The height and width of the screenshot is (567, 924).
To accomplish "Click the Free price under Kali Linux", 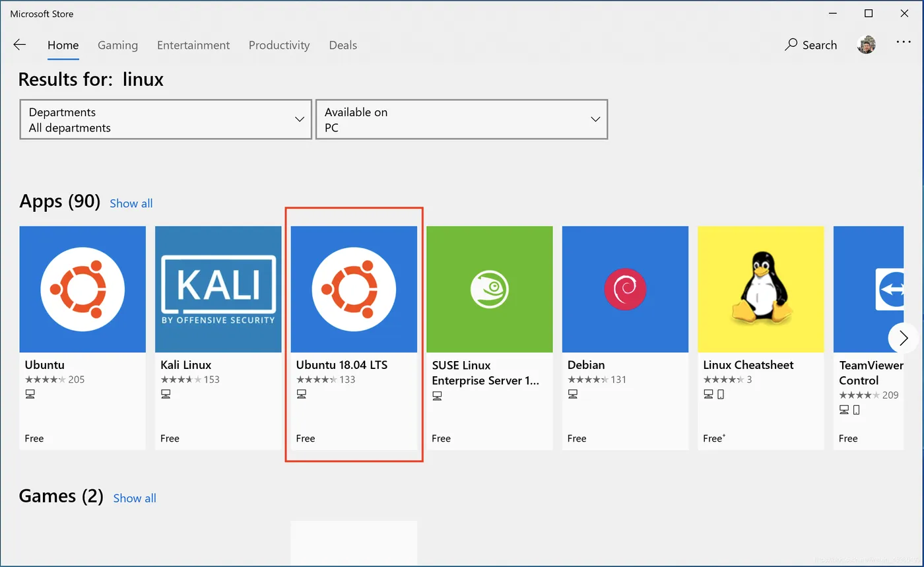I will pos(170,438).
